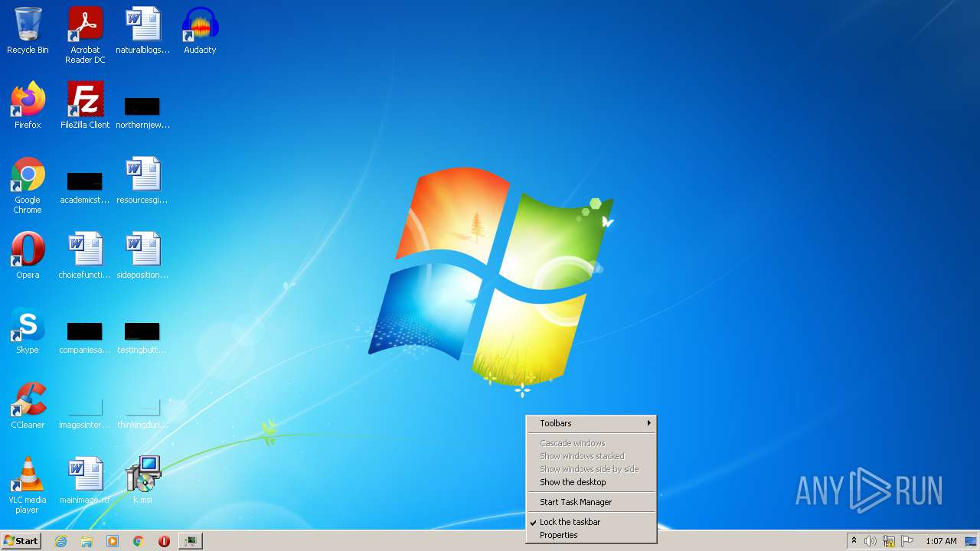Screen dimensions: 980x551
Task: Open Windows Explorer folder in taskbar
Action: point(87,541)
